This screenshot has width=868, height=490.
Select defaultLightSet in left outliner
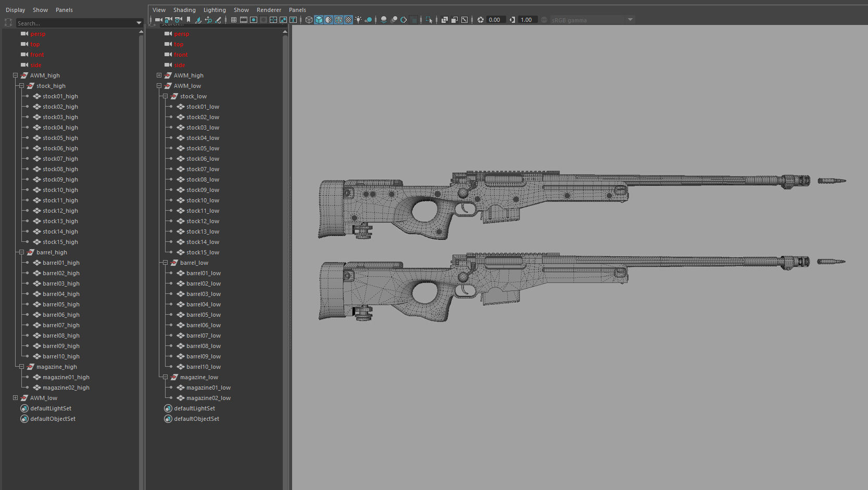tap(51, 408)
